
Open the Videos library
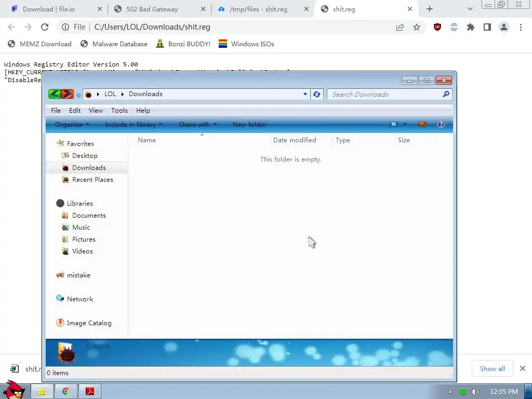pyautogui.click(x=82, y=251)
